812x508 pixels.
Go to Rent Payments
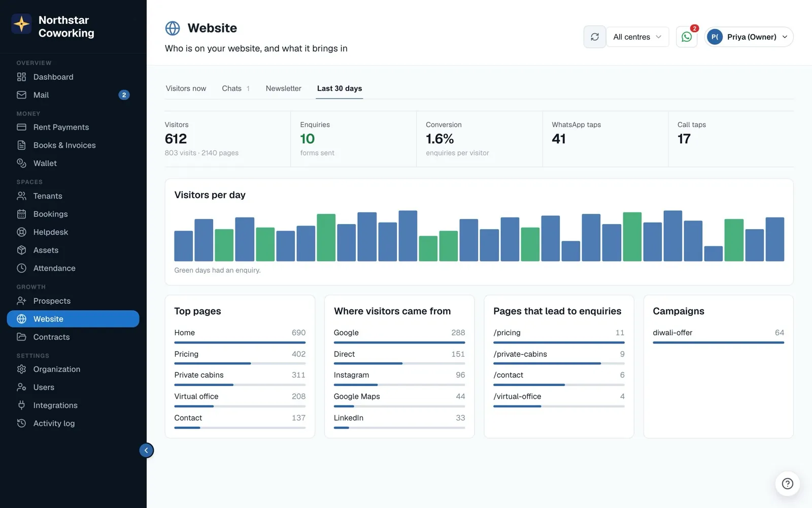pos(73,127)
